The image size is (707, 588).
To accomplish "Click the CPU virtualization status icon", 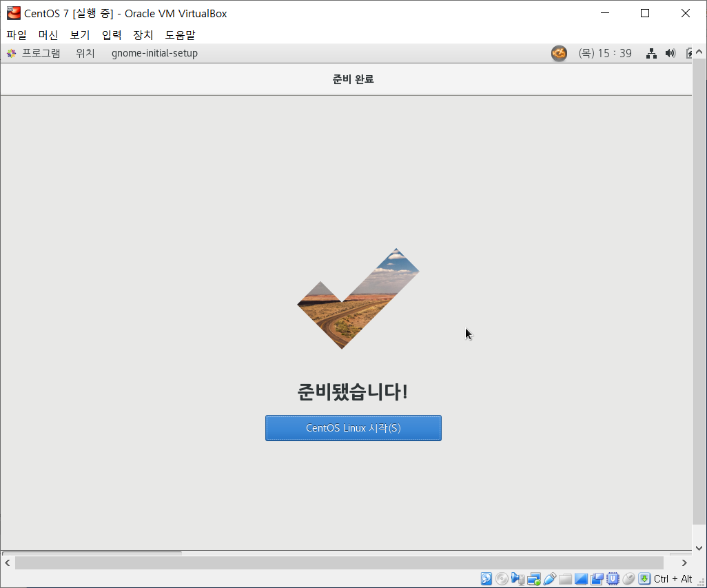I will pos(613,578).
